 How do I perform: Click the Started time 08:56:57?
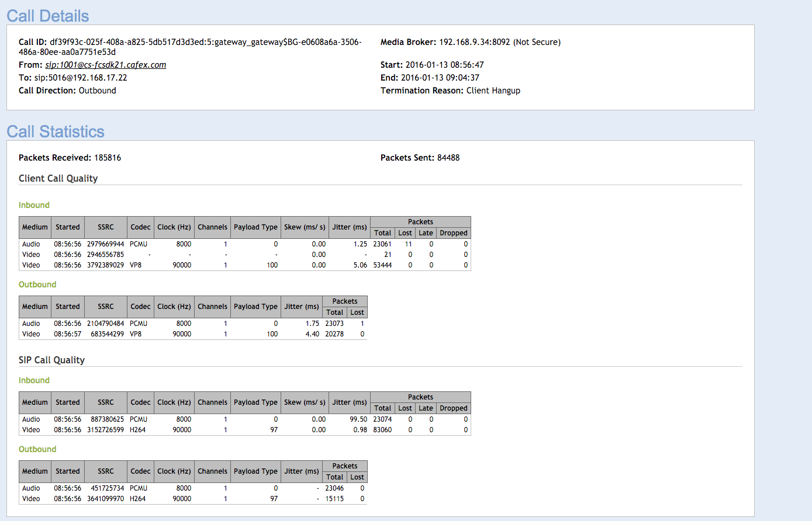[x=68, y=334]
